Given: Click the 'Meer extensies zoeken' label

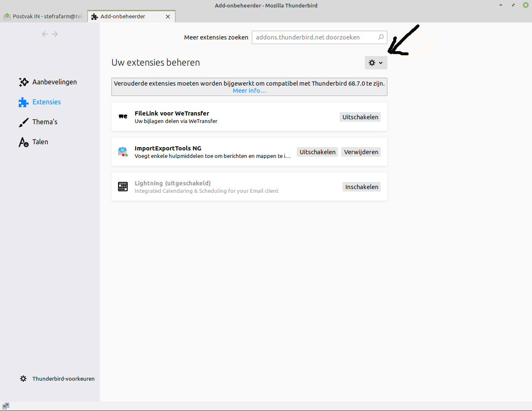Looking at the screenshot, I should pos(216,37).
